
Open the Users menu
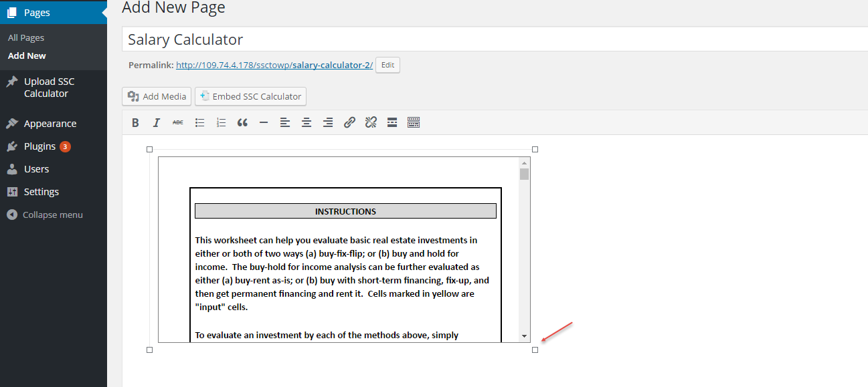(54, 169)
